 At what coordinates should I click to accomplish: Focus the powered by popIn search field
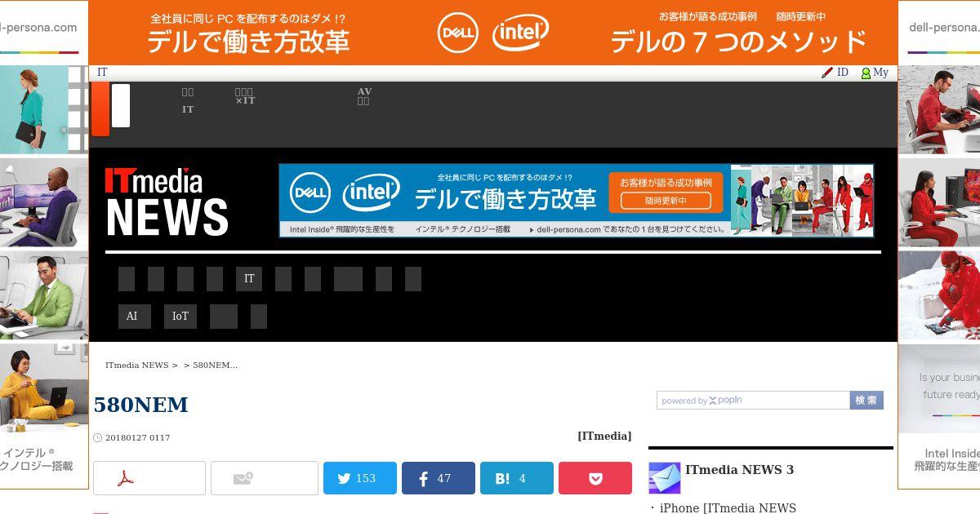pyautogui.click(x=753, y=401)
